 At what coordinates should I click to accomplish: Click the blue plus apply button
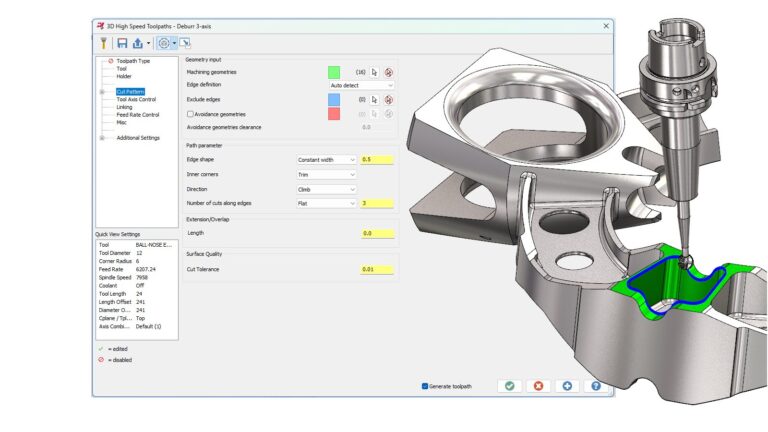[x=567, y=385]
